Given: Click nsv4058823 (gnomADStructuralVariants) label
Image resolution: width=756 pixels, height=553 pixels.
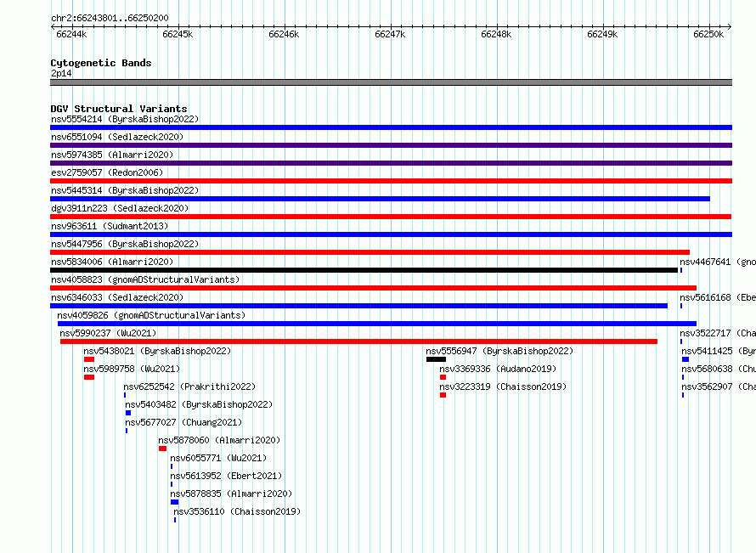Looking at the screenshot, I should (x=145, y=279).
